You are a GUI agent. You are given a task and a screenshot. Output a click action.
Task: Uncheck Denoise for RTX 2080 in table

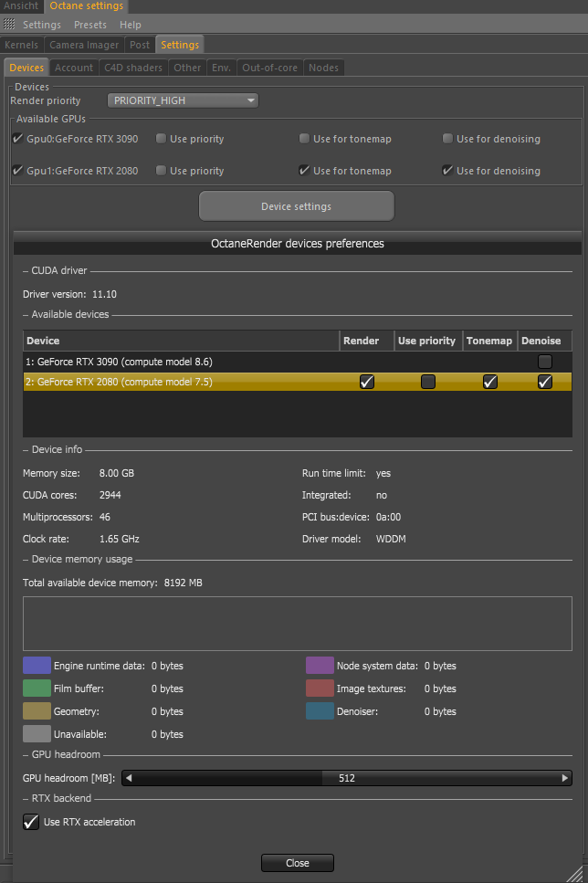point(545,382)
